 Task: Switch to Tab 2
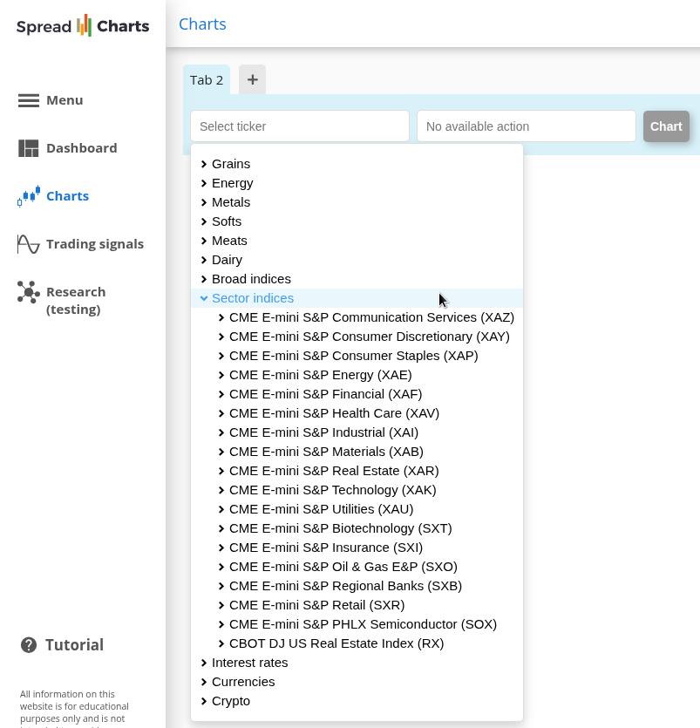tap(207, 80)
